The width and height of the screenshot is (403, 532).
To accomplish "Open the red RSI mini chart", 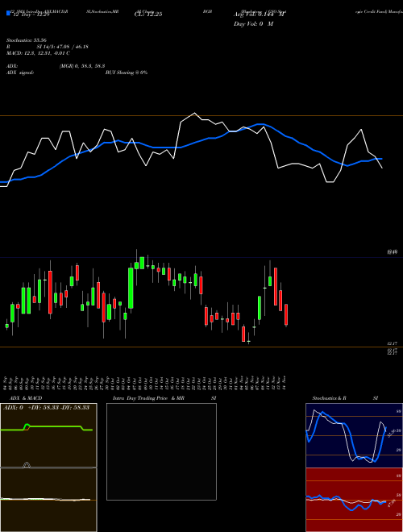I will (x=354, y=500).
